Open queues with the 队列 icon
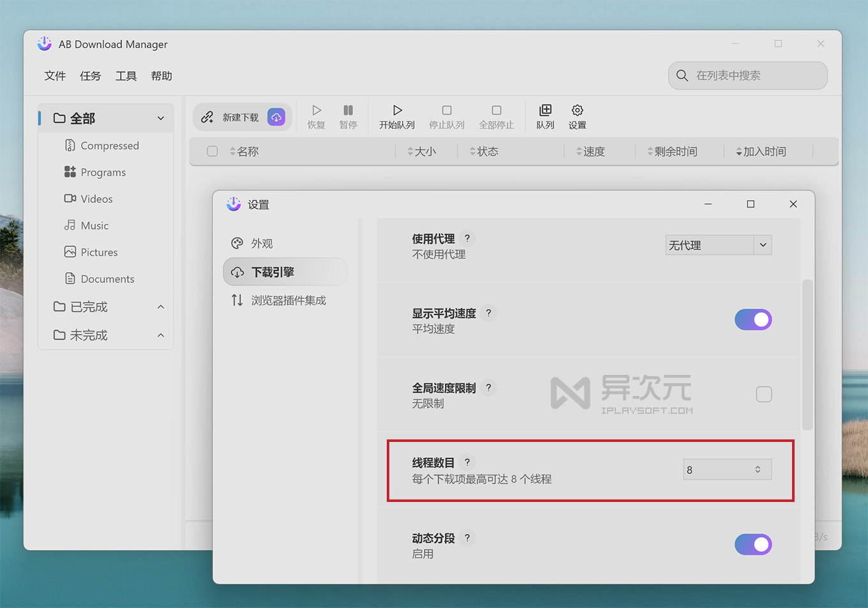The image size is (868, 608). pyautogui.click(x=545, y=115)
